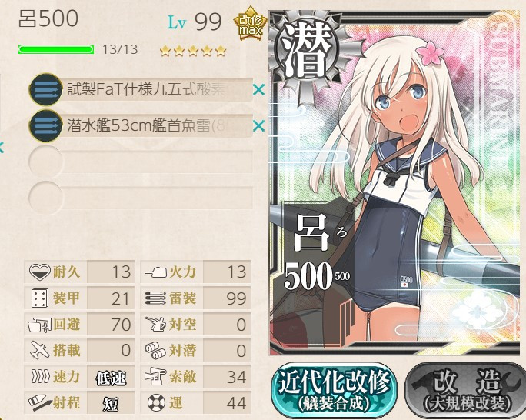Click the torpedo icon of the 53cm bow torpedo slot
The image size is (526, 420).
45,126
